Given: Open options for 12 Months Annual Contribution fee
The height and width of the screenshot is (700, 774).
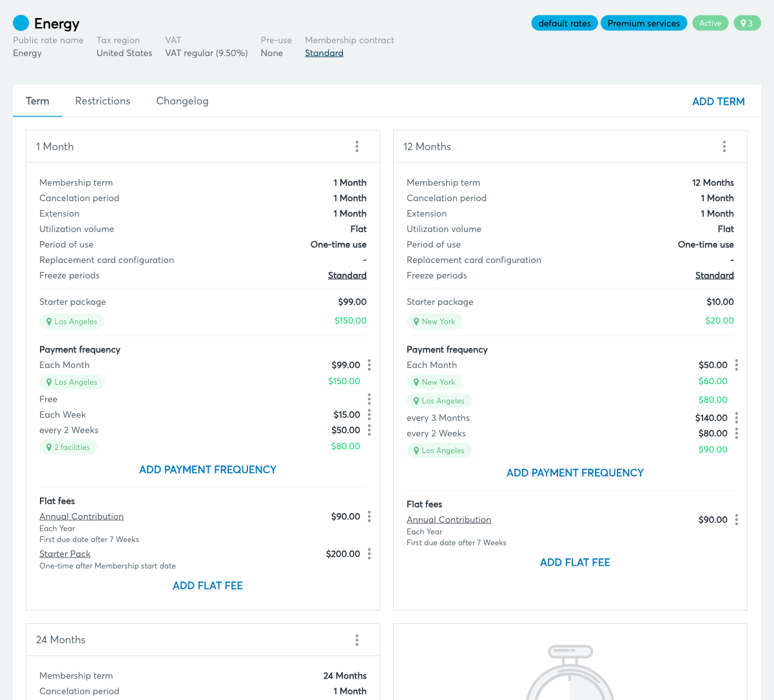Looking at the screenshot, I should pyautogui.click(x=737, y=520).
